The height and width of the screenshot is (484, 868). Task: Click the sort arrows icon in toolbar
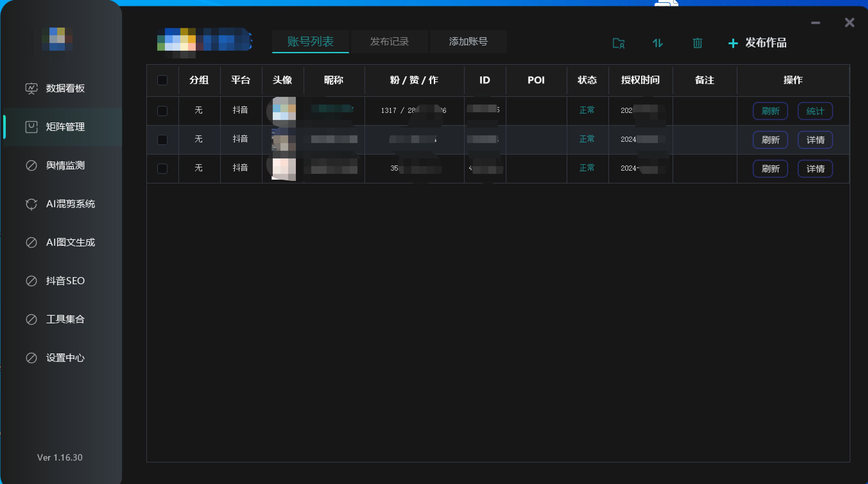[657, 43]
